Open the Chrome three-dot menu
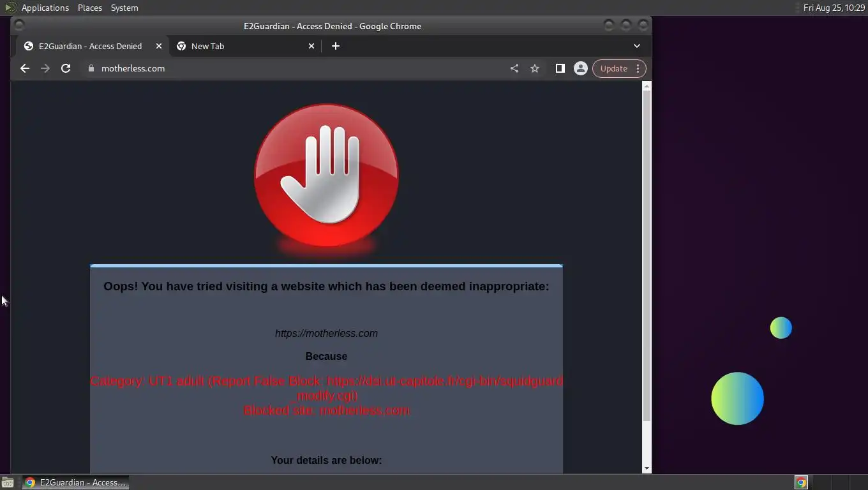Viewport: 868px width, 490px height. pos(638,68)
